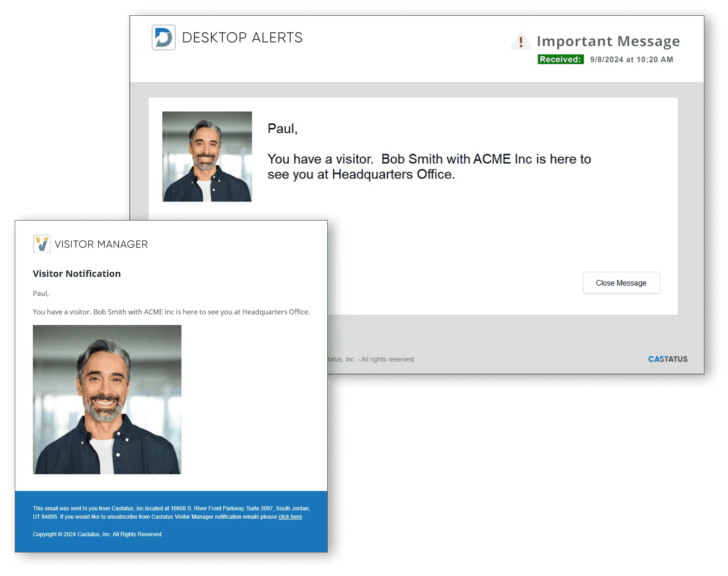The width and height of the screenshot is (728, 576).
Task: Click the visitor photo in the Desktop Alerts window
Action: pyautogui.click(x=207, y=156)
